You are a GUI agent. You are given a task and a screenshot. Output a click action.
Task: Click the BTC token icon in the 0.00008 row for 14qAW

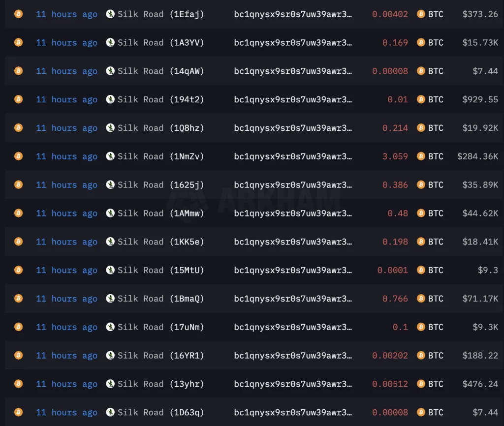click(x=421, y=71)
